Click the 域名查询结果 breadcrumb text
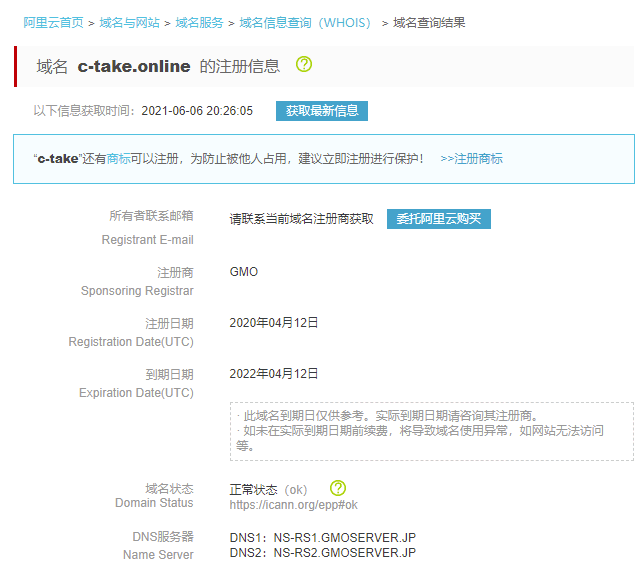Viewport: 642px width, 569px height. point(429,22)
